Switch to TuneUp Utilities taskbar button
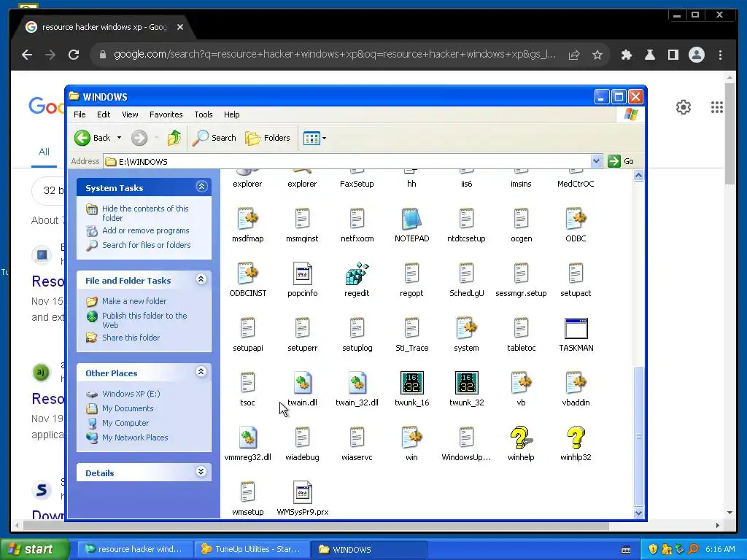The image size is (747, 560). [251, 549]
